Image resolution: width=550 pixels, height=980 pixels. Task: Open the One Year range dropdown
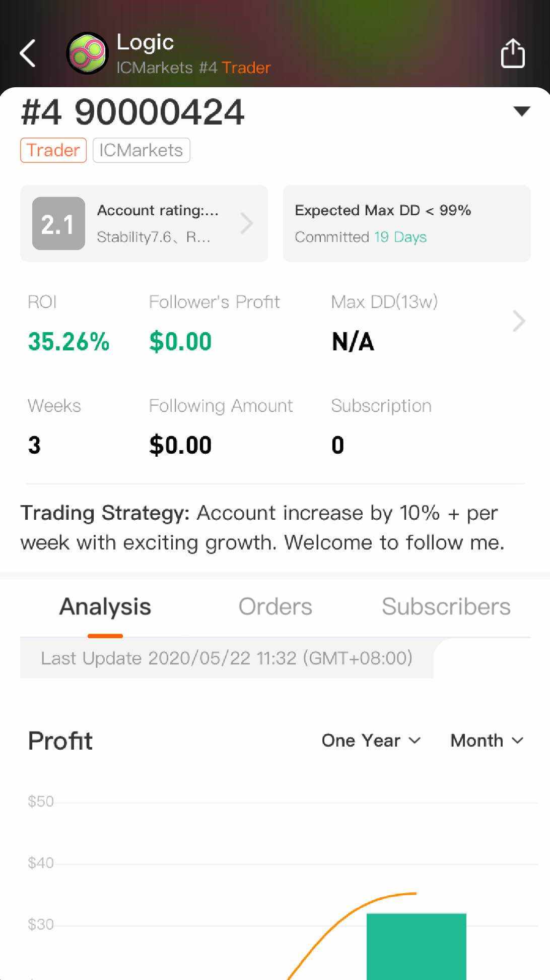pyautogui.click(x=371, y=741)
